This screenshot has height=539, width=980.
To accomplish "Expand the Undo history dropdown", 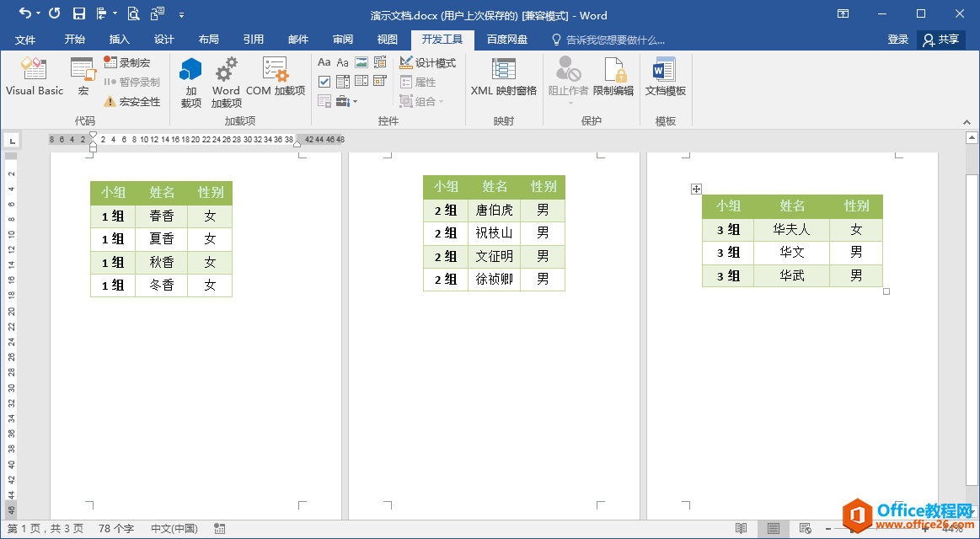I will click(x=39, y=13).
